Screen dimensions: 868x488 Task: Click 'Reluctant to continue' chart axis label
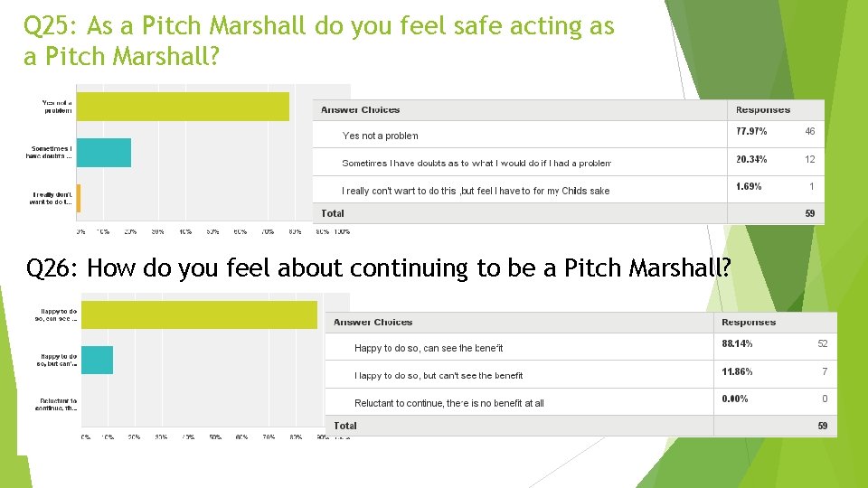[x=57, y=405]
